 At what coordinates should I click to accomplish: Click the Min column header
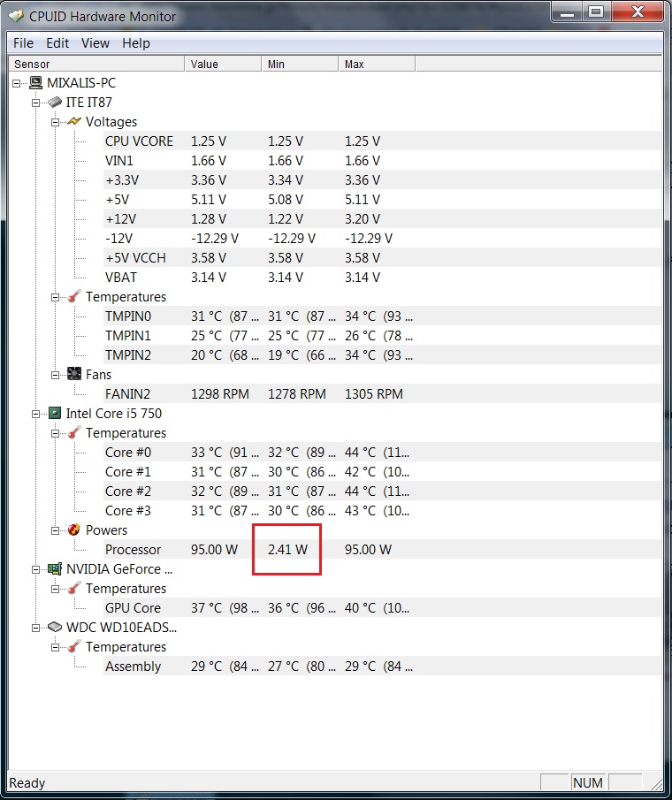tap(300, 64)
